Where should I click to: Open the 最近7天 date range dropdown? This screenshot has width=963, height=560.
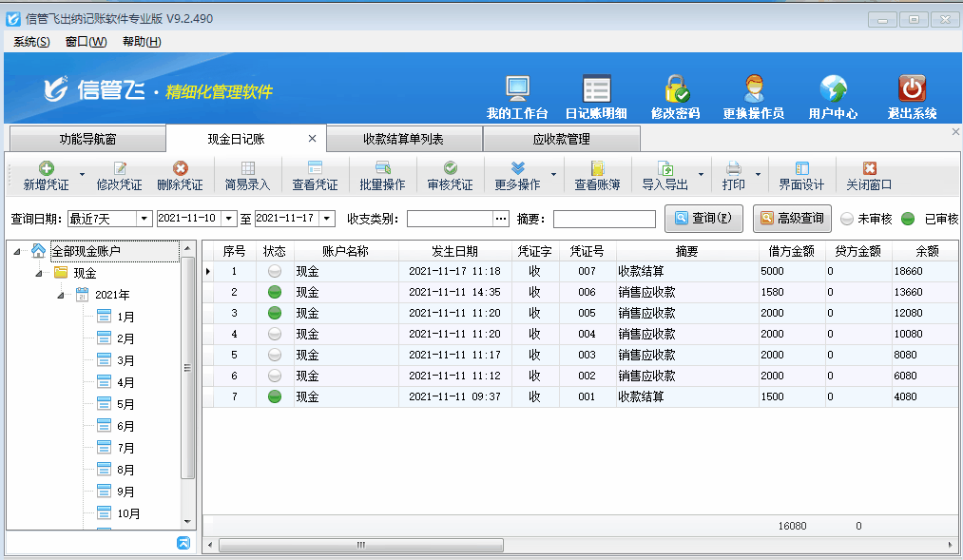click(x=144, y=219)
